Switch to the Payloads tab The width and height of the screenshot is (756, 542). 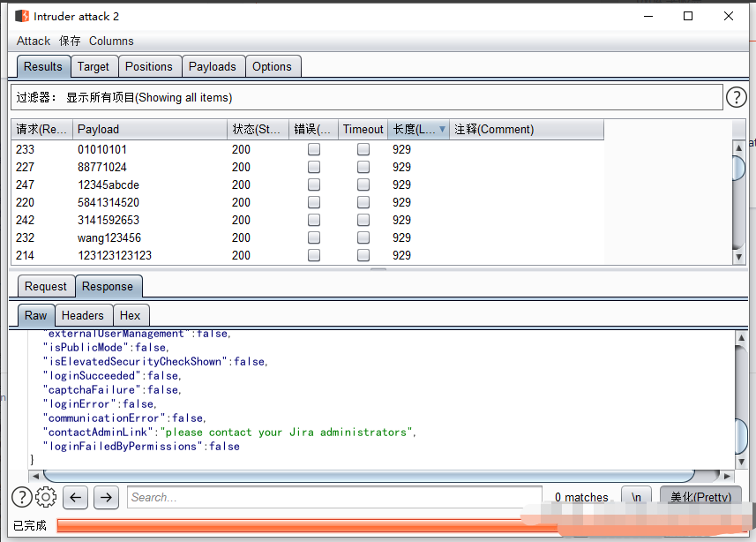pos(213,66)
